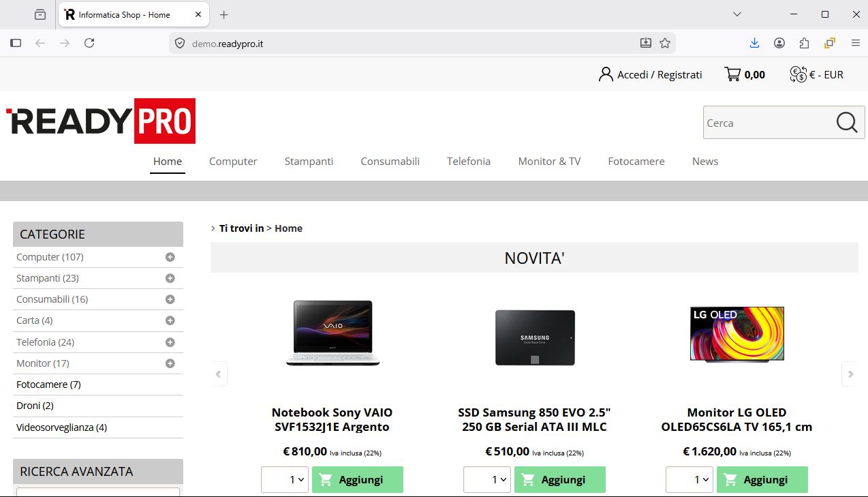
Task: Show next products with right carousel arrow
Action: (x=850, y=374)
